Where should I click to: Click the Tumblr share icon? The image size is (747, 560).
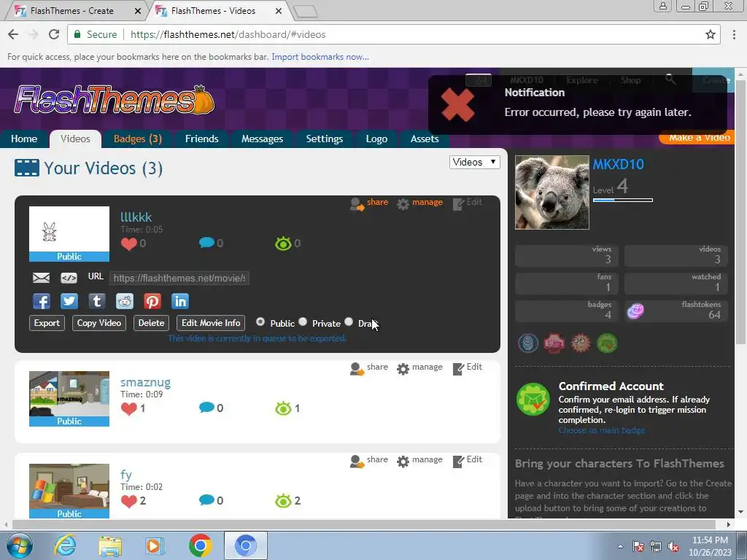pyautogui.click(x=97, y=301)
